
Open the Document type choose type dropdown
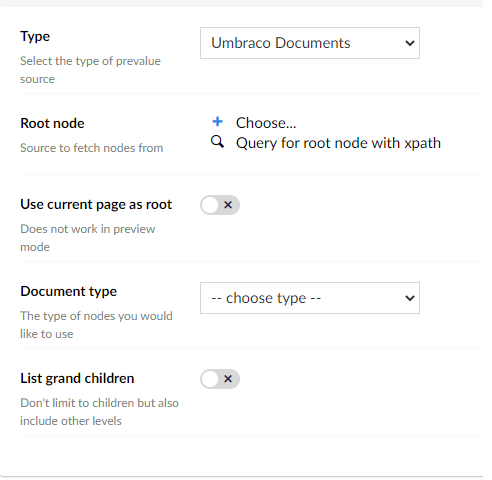point(310,298)
